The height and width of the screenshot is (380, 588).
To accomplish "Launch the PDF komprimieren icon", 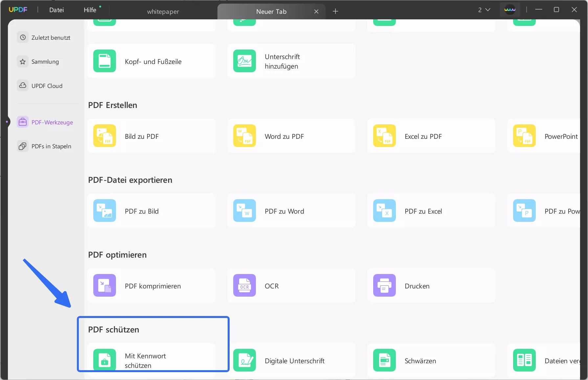I will pos(104,285).
